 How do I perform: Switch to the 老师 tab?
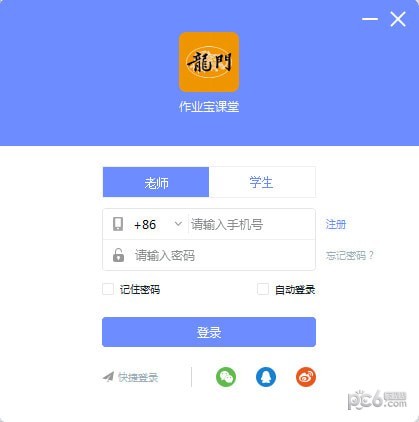point(156,182)
